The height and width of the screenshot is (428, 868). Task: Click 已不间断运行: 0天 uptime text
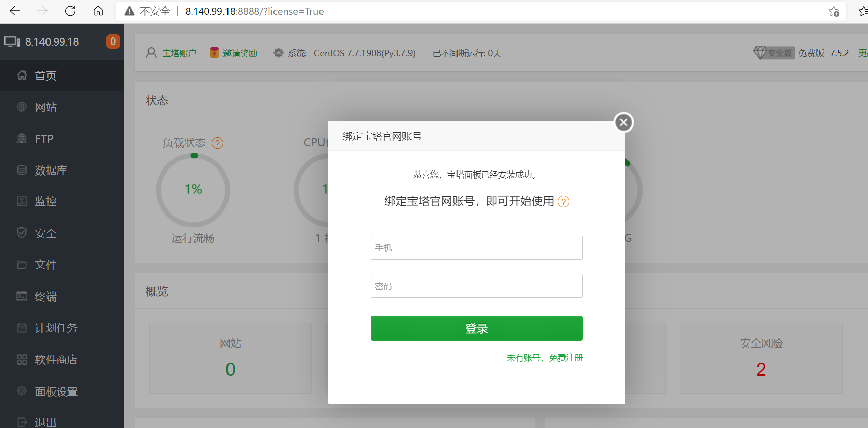coord(467,53)
